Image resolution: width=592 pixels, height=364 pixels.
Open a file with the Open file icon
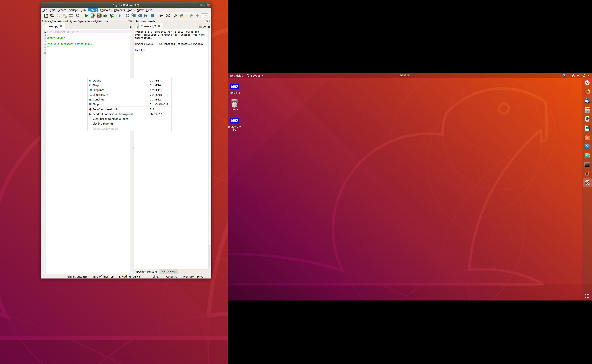click(x=52, y=16)
